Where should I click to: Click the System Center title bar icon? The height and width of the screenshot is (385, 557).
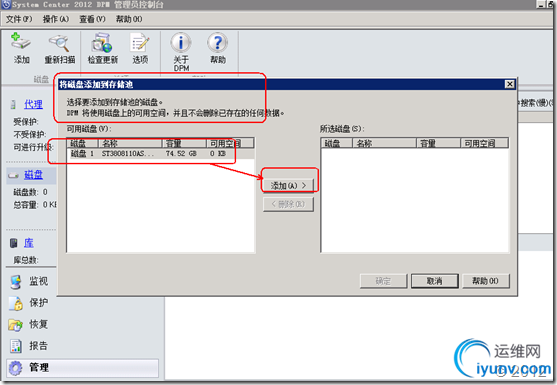(x=6, y=5)
